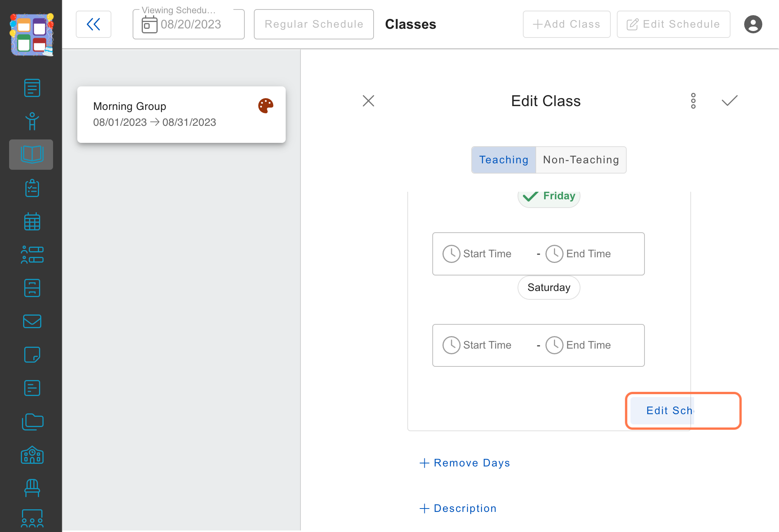779x532 pixels.
Task: Click Friday's Start Time field text
Action: (487, 254)
